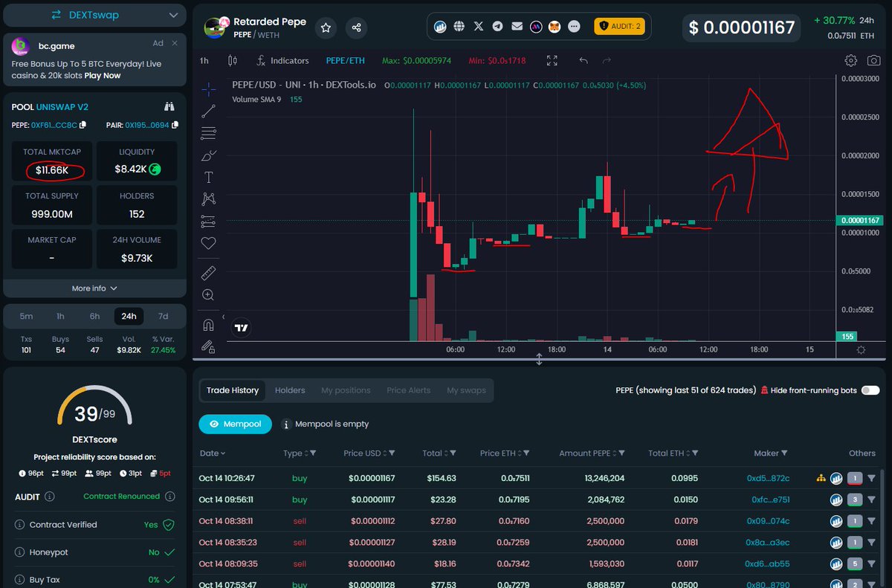Screen dimensions: 892x588
Task: Select the 24h stats timeframe
Action: 129,316
